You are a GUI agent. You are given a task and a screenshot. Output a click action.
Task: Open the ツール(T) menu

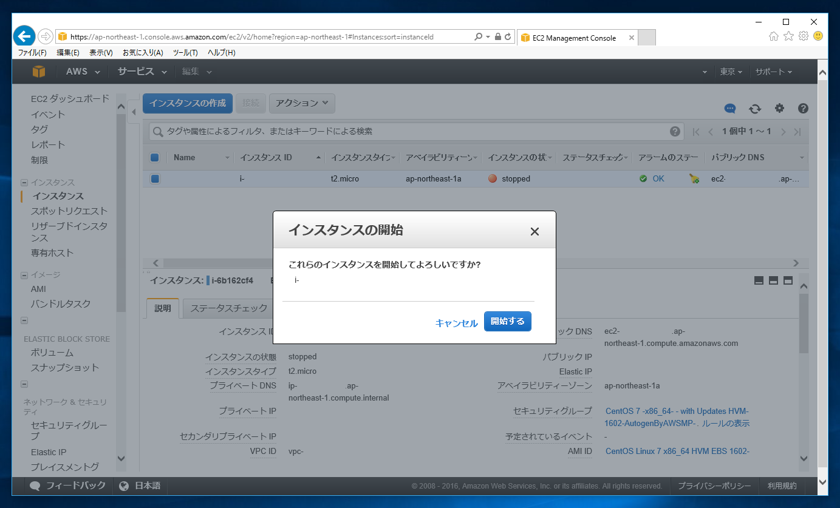tap(185, 53)
